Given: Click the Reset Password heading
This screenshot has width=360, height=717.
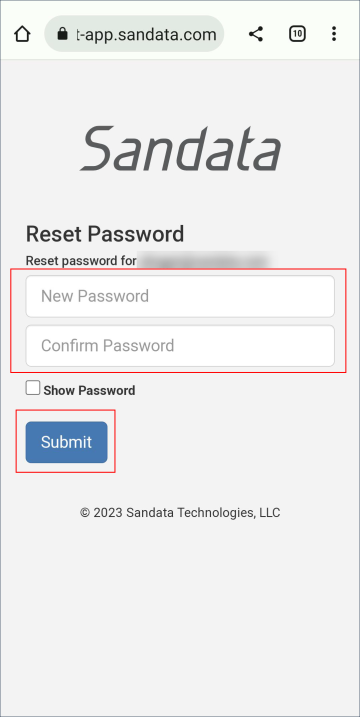Looking at the screenshot, I should click(105, 234).
